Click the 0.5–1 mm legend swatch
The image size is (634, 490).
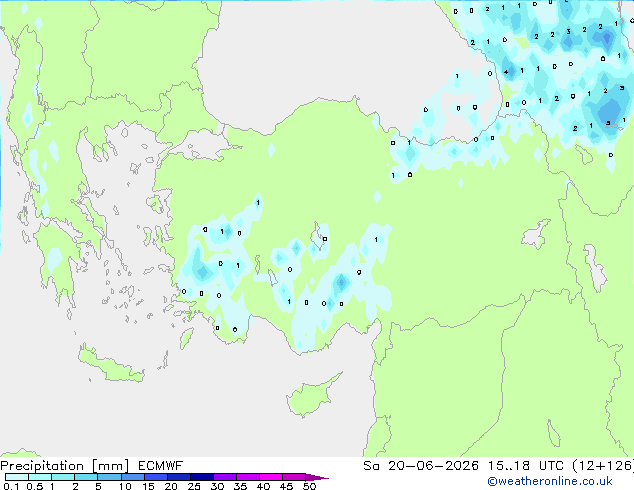click(x=40, y=477)
